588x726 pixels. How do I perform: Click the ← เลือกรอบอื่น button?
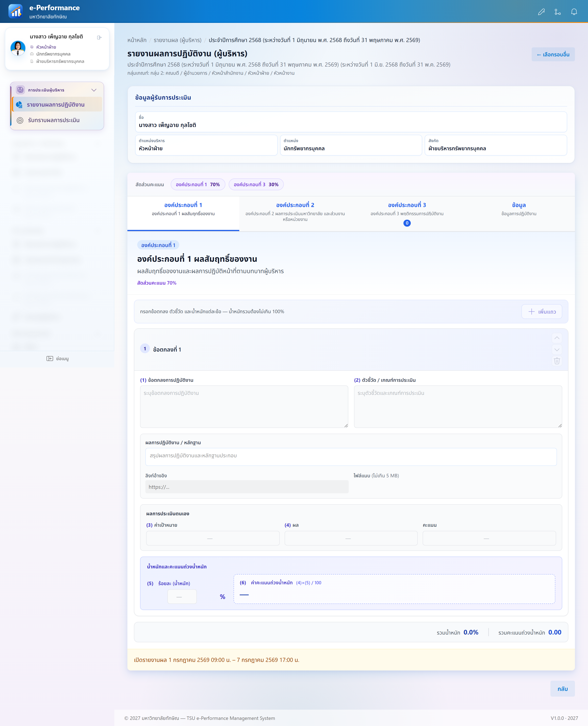553,55
